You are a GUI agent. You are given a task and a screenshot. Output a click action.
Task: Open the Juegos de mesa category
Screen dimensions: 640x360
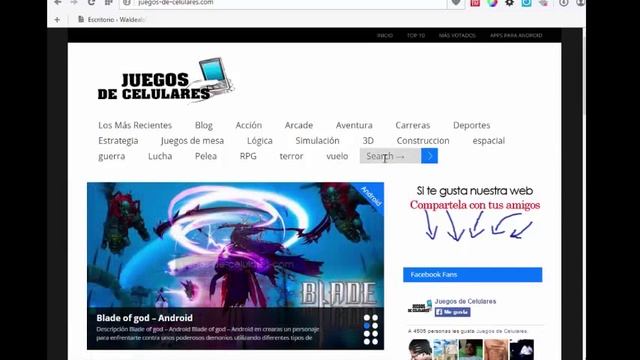192,141
